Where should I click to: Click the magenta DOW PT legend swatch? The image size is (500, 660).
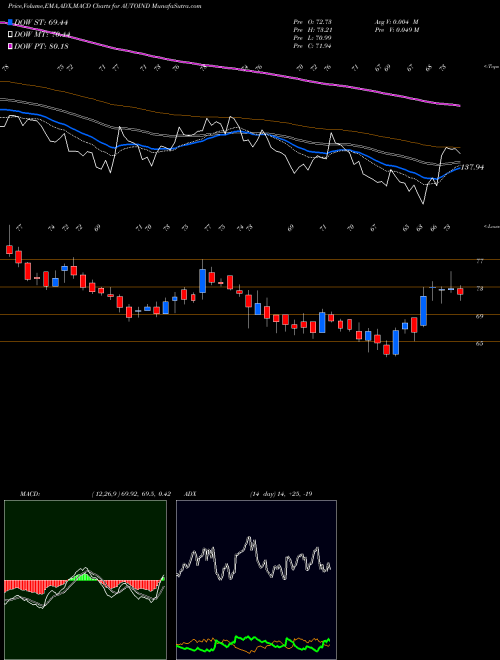click(10, 46)
